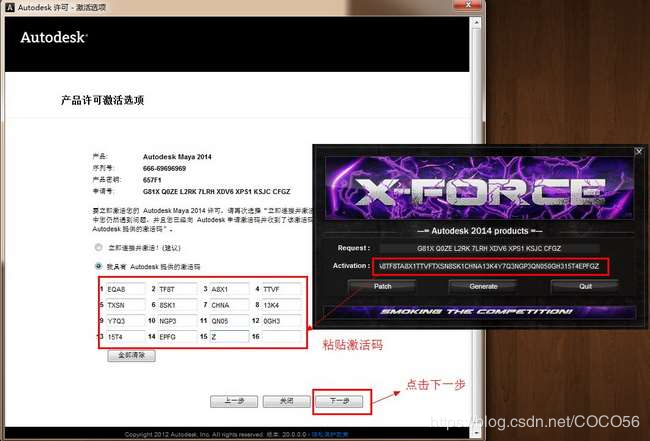This screenshot has height=441, width=650.
Task: Click the scrollbar down arrow in the Autodesk window
Action: point(476,433)
